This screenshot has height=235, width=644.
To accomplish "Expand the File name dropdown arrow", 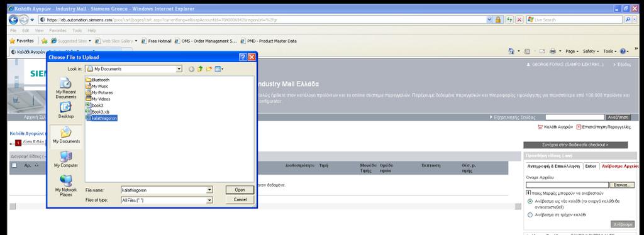I will 209,190.
